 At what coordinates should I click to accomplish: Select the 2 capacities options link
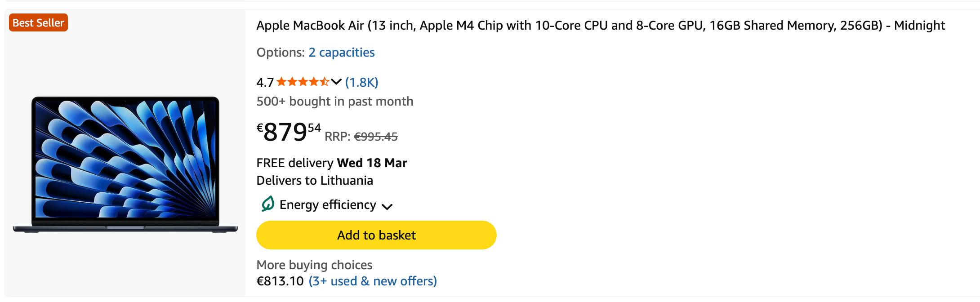[x=341, y=53]
